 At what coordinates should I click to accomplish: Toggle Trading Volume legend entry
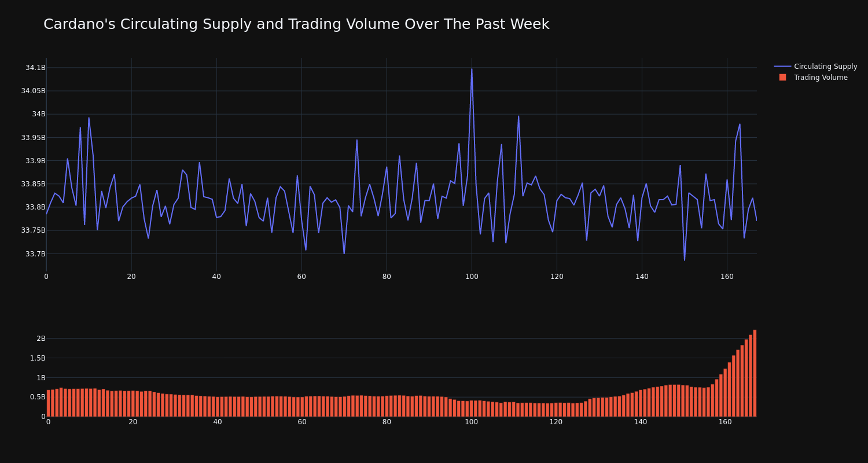(x=813, y=78)
